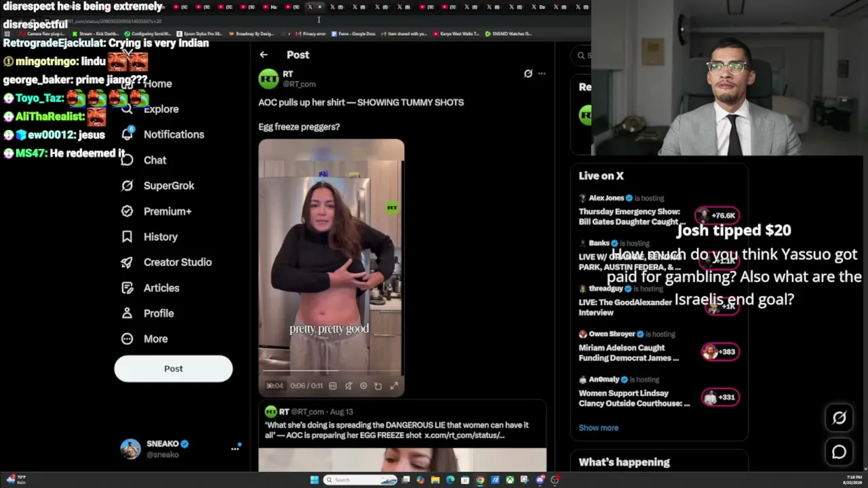Open Premium+ in the X sidebar
This screenshot has width=868, height=488.
167,211
